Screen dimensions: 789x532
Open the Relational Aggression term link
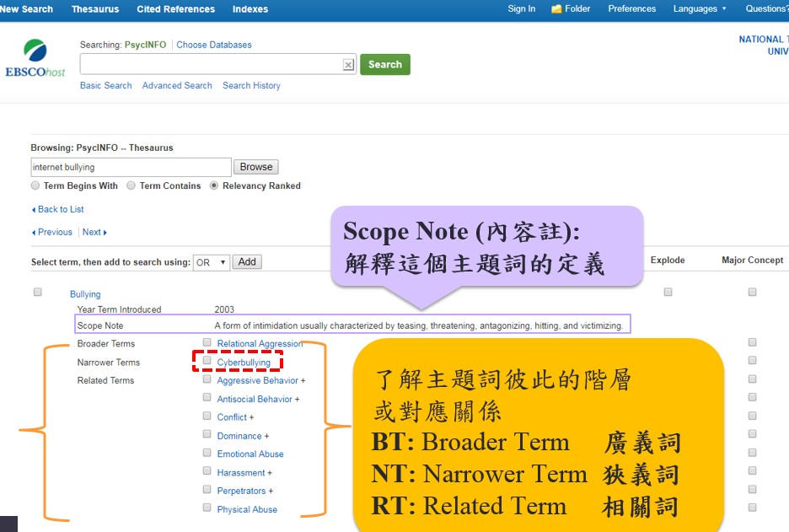pos(260,344)
